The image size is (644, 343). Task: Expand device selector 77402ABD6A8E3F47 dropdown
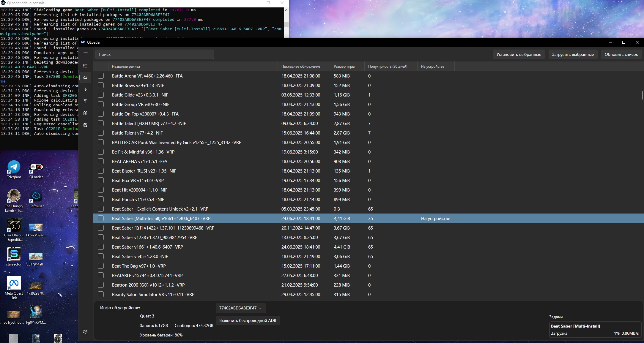[x=240, y=308]
